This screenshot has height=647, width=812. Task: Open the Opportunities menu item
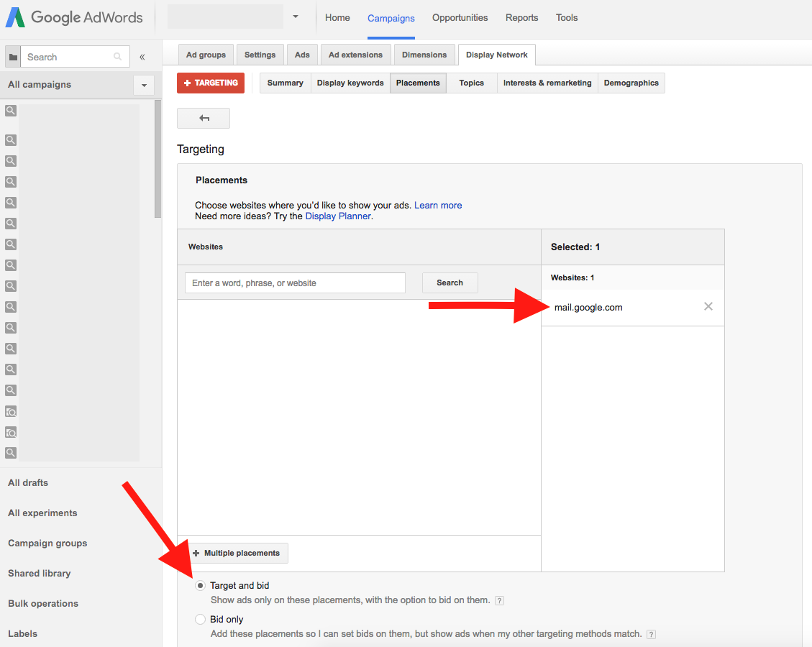pyautogui.click(x=460, y=17)
